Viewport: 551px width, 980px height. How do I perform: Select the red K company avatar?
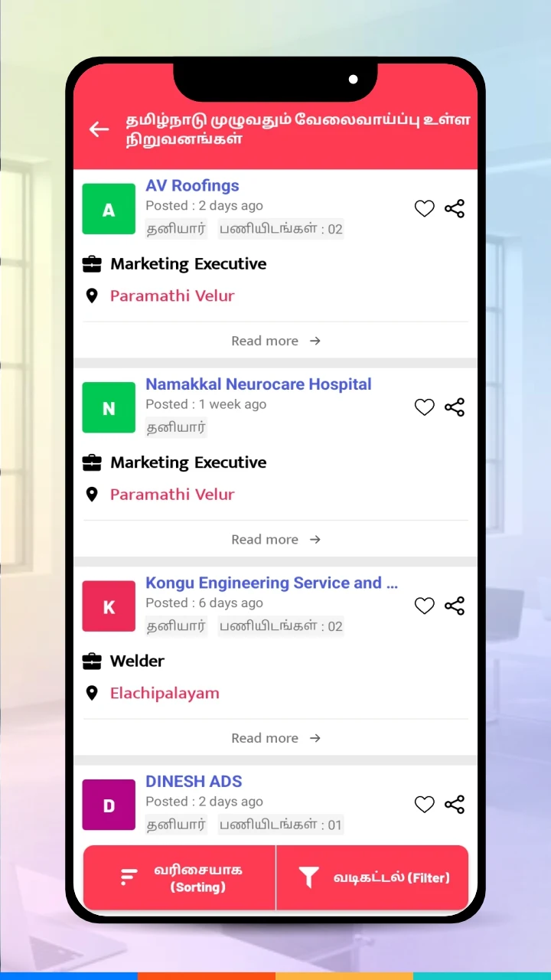(x=109, y=606)
